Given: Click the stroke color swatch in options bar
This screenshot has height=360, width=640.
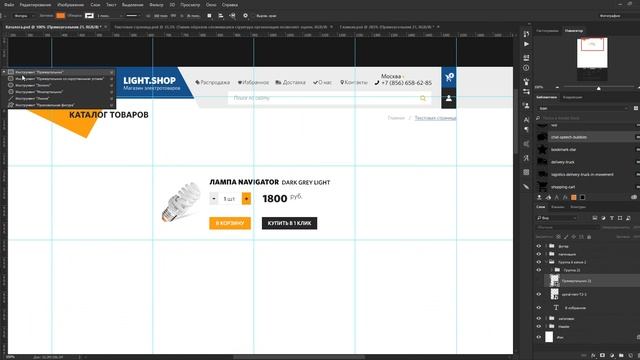Looking at the screenshot, I should (89, 16).
